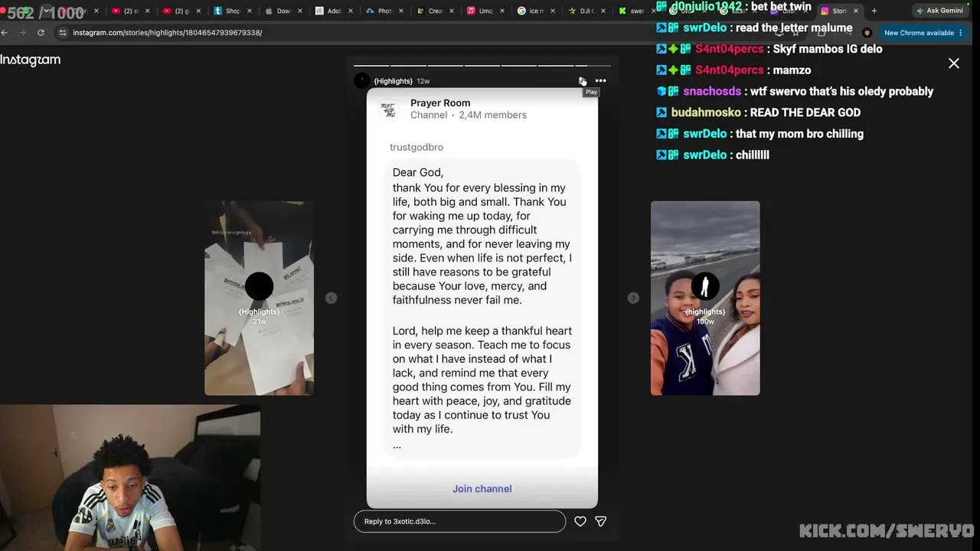This screenshot has height=551, width=980.
Task: Click the {Highlights} title in the story header
Action: click(394, 81)
